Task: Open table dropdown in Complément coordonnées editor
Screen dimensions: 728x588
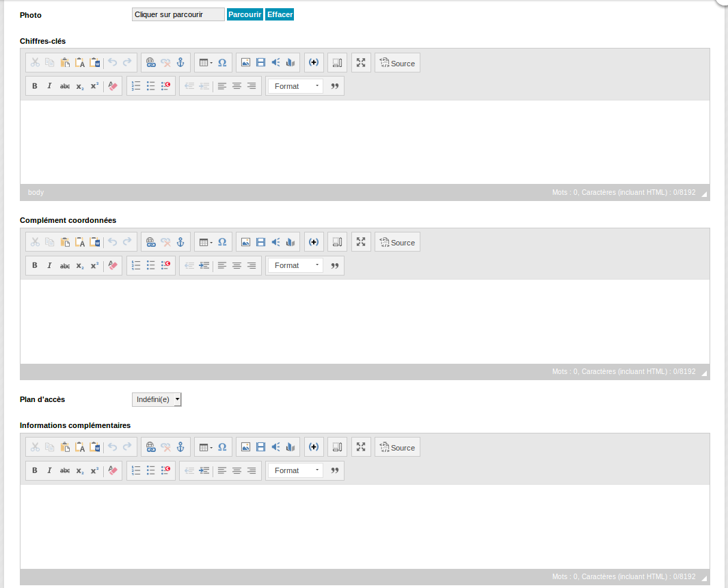Action: click(x=206, y=242)
